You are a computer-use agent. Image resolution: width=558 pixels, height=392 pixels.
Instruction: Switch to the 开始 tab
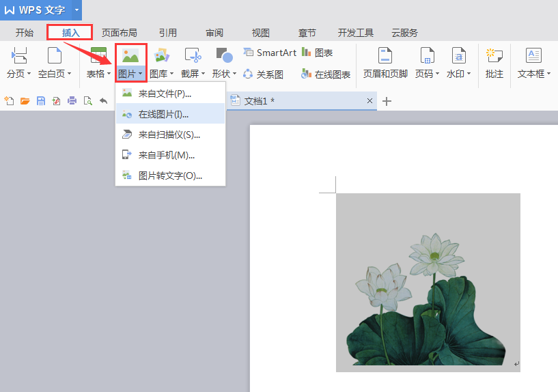point(25,33)
